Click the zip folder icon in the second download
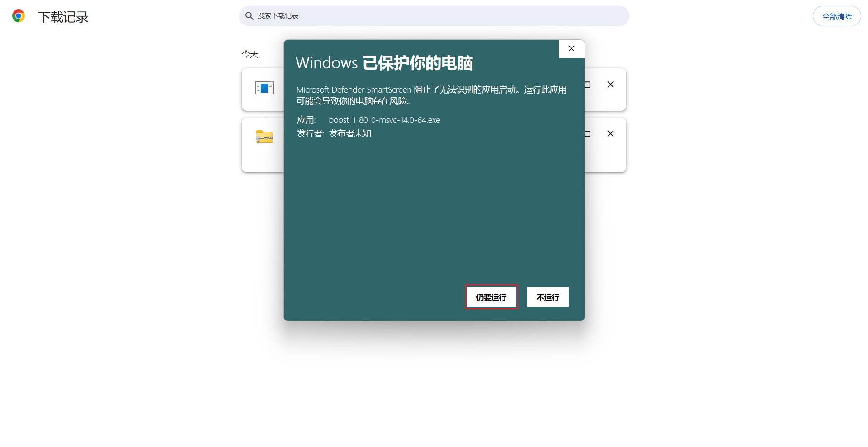 click(x=264, y=136)
